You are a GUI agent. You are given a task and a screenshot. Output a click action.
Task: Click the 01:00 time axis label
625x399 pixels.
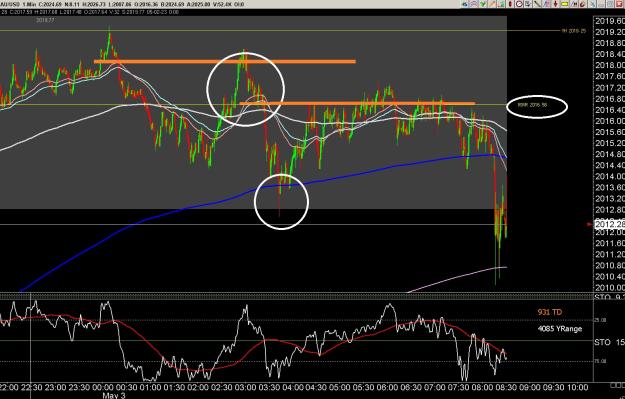click(150, 387)
